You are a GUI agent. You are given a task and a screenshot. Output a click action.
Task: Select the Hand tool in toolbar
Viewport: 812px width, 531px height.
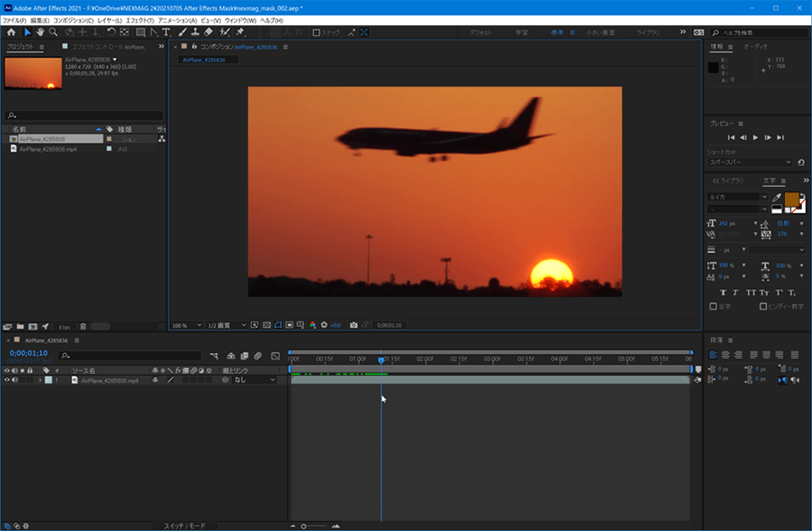click(41, 33)
